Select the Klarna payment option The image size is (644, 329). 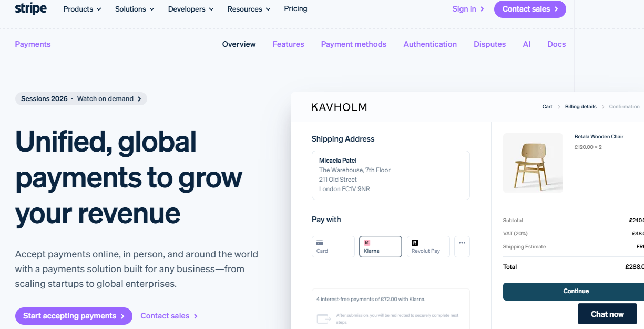(381, 246)
